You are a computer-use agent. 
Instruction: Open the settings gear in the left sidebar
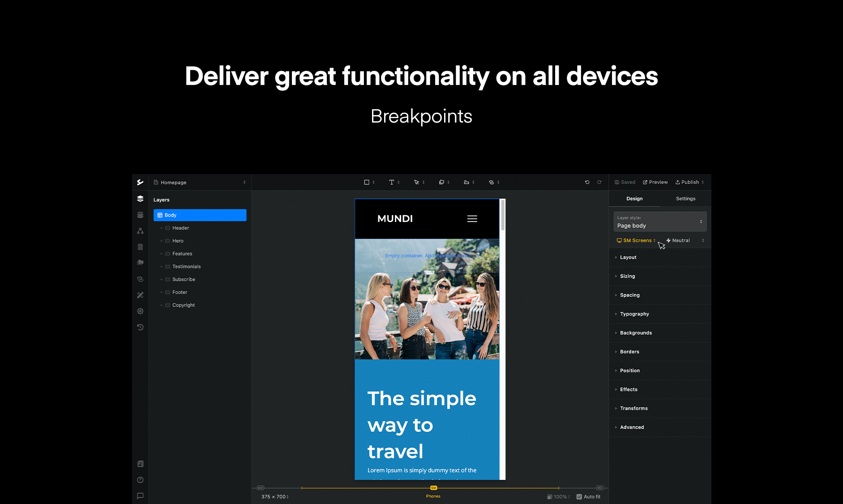click(140, 311)
